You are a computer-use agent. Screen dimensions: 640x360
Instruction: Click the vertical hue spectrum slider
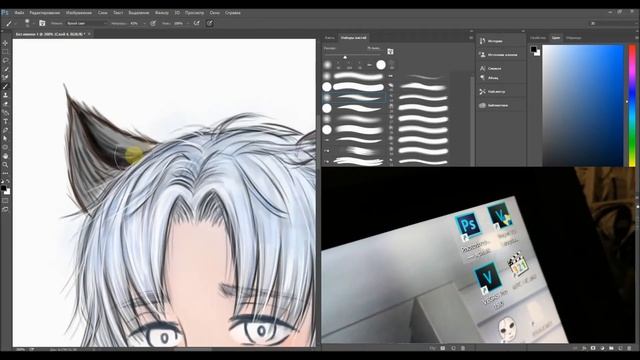tap(632, 105)
